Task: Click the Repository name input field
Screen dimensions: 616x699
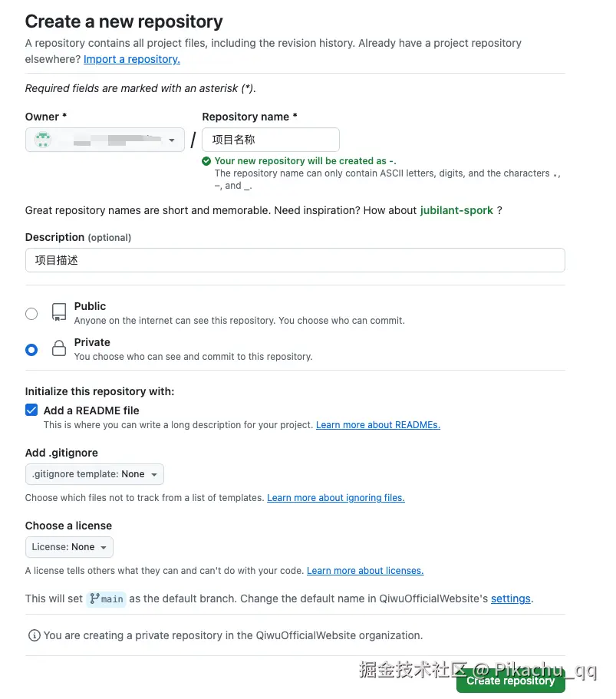Action: click(x=270, y=140)
